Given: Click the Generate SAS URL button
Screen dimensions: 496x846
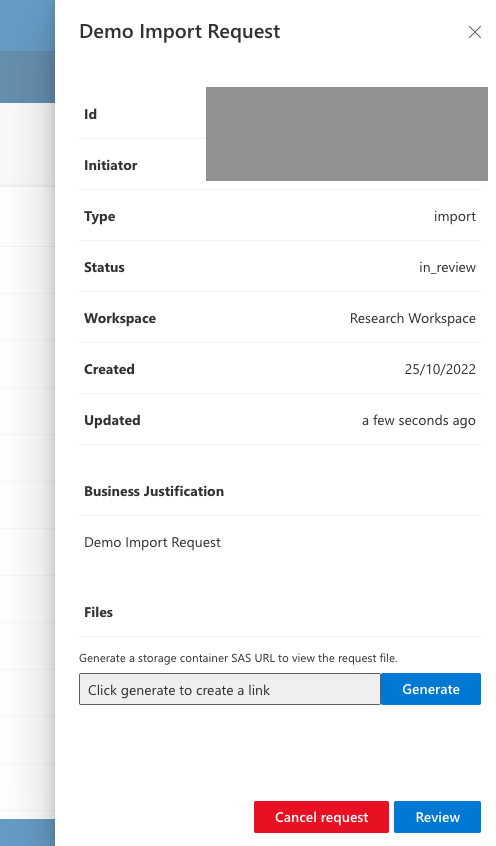Looking at the screenshot, I should [430, 689].
